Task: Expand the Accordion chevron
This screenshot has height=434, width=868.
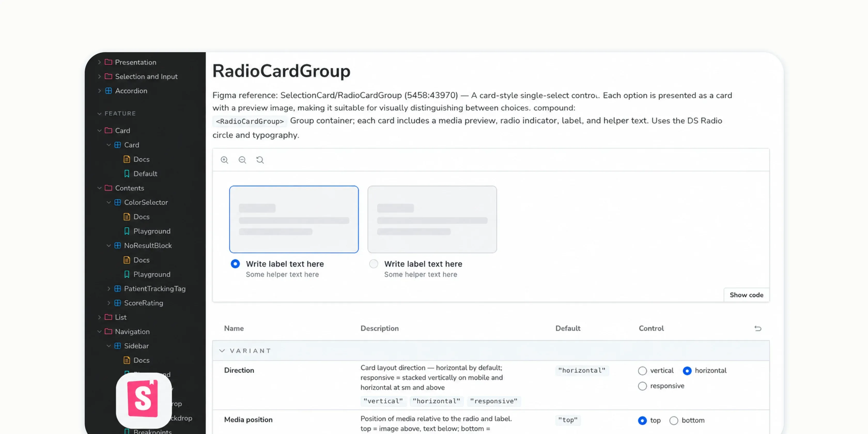Action: coord(99,91)
